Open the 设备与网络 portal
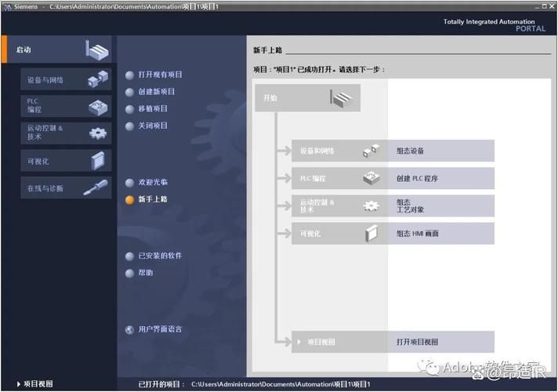Image resolution: width=558 pixels, height=392 pixels. (66, 79)
